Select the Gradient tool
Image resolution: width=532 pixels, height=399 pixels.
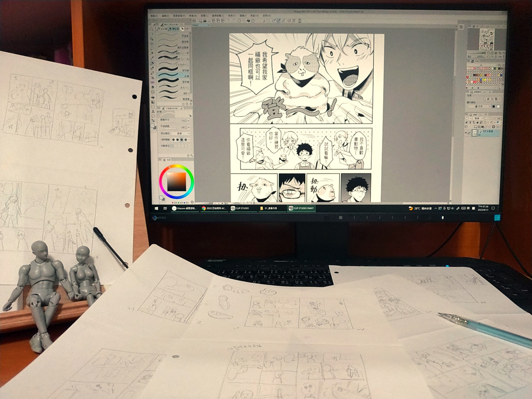(x=153, y=102)
